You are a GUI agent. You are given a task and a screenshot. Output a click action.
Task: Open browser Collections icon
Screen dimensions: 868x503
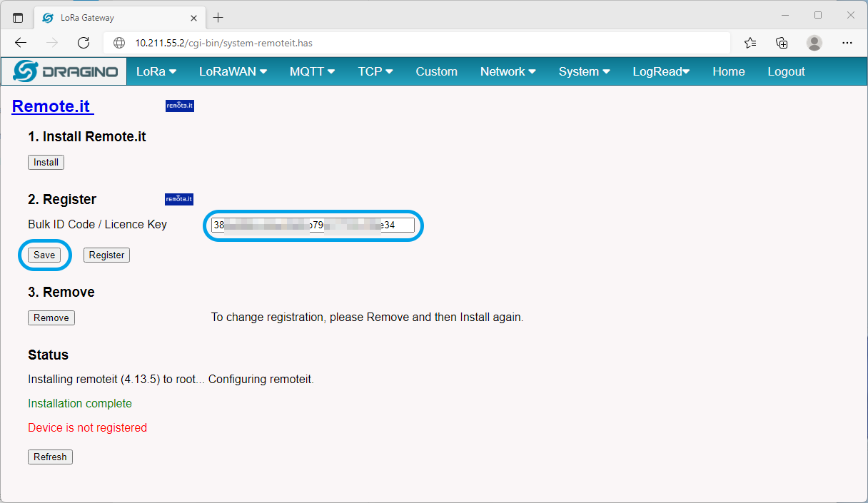[x=782, y=43]
